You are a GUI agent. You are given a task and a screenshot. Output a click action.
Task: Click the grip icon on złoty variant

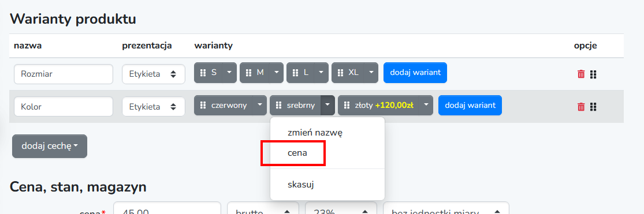[x=346, y=106]
